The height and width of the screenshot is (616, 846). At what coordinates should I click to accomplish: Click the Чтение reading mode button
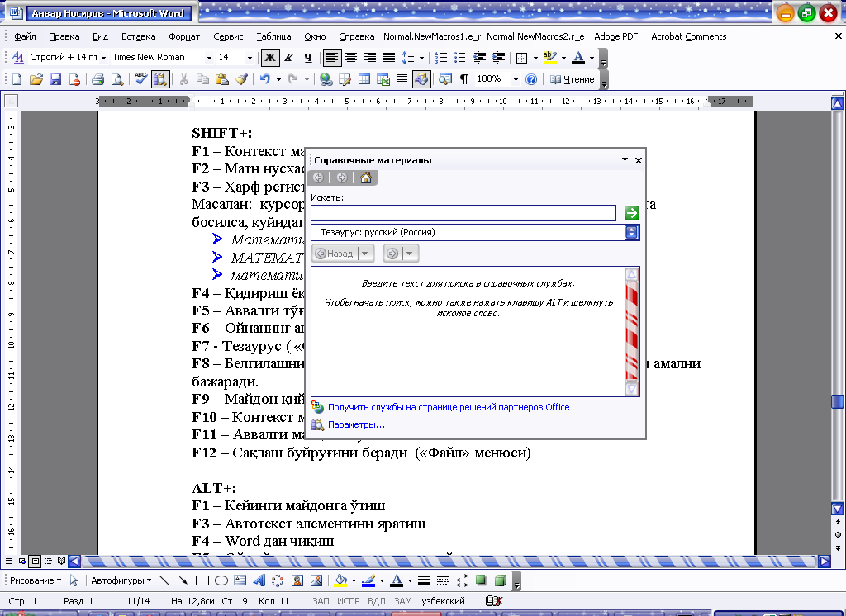[573, 79]
